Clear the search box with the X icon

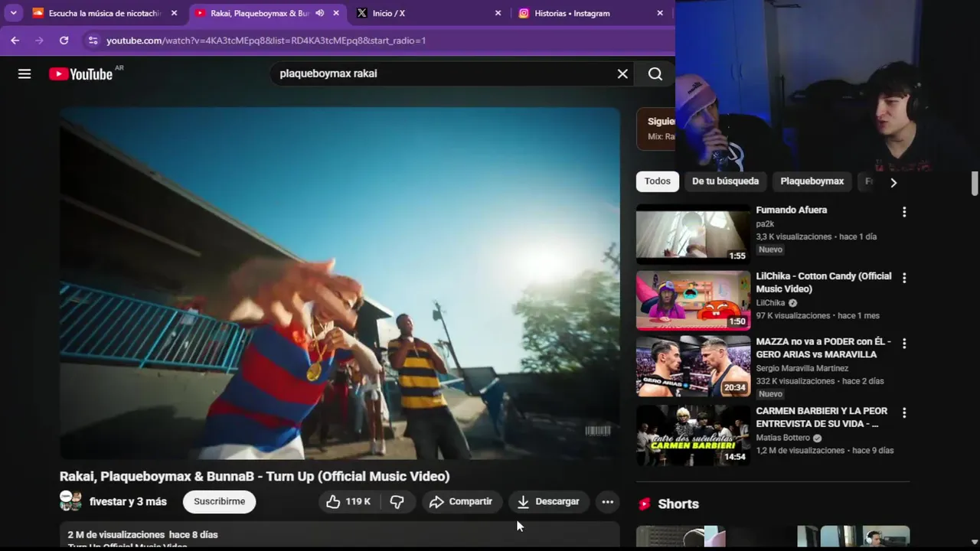[x=622, y=73]
